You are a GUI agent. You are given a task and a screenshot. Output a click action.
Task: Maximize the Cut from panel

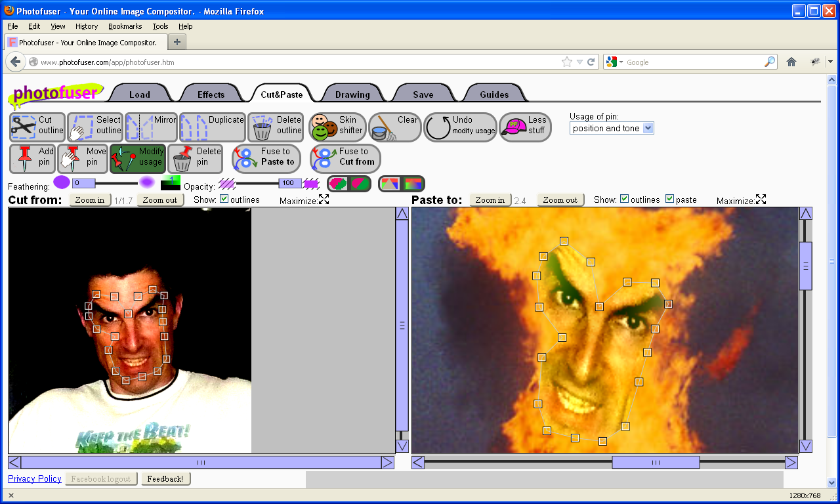[324, 199]
